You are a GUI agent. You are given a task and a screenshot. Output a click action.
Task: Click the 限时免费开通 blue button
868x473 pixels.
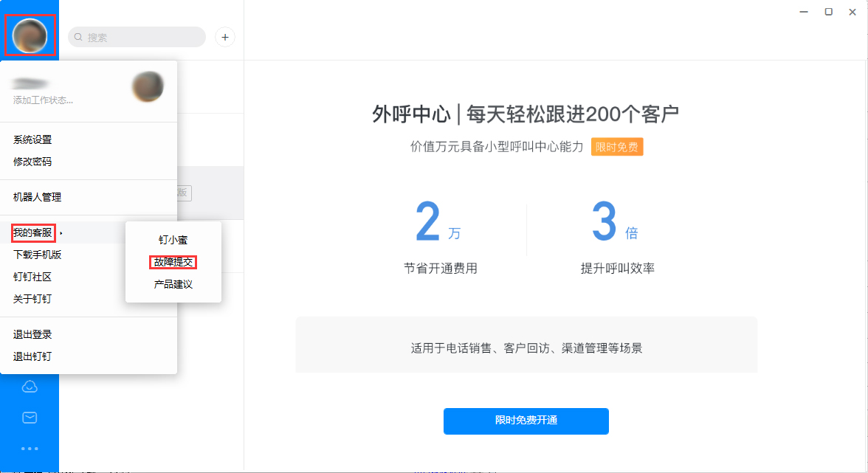[x=526, y=421]
